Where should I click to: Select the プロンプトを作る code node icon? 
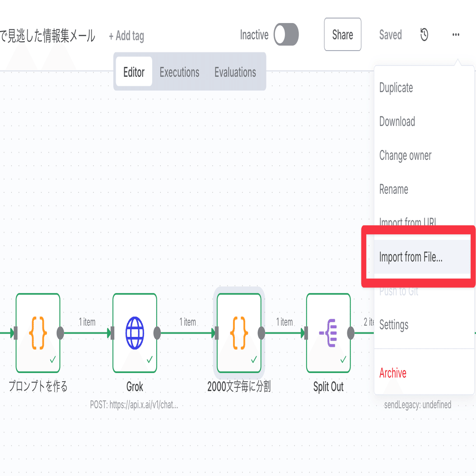(38, 333)
